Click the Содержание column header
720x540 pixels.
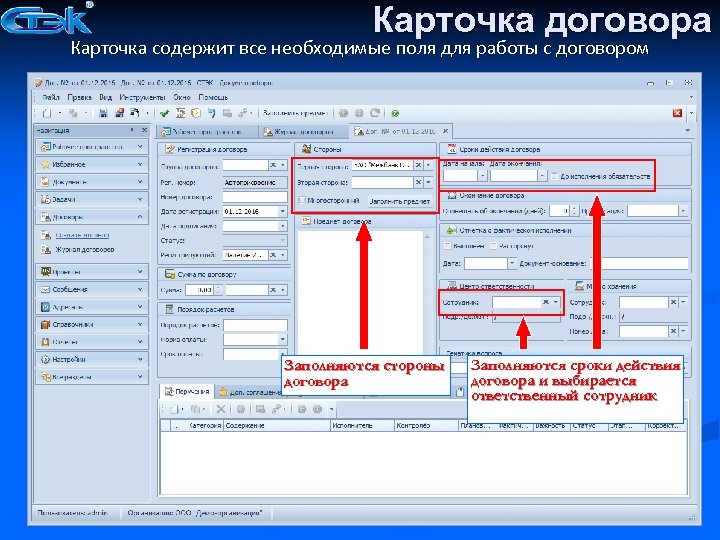click(277, 426)
